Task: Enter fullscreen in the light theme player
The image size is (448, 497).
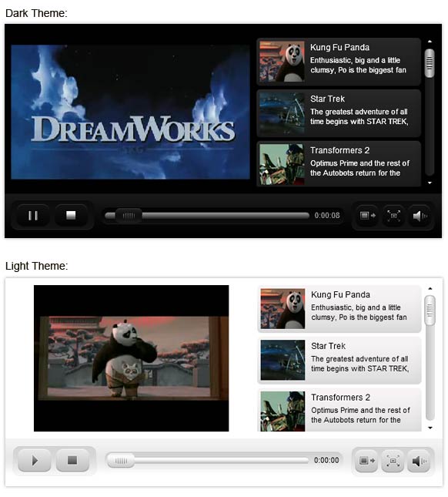Action: (x=393, y=461)
